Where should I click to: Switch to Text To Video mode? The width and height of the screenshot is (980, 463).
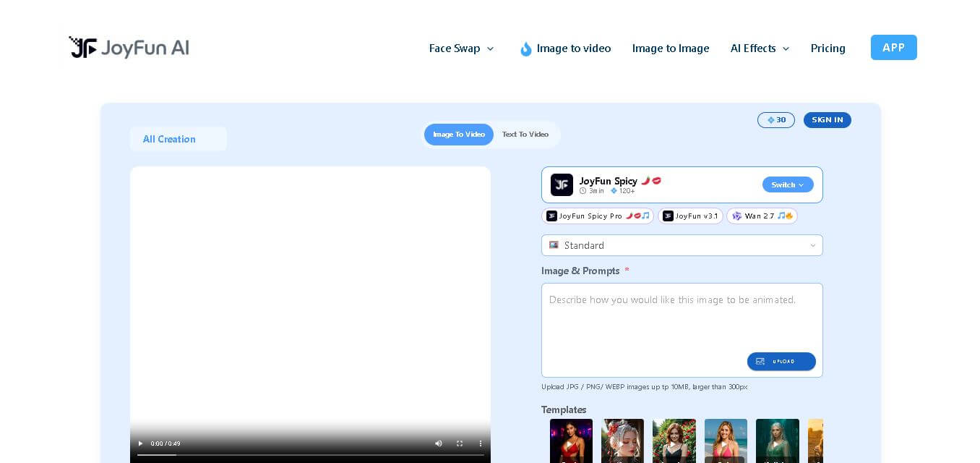[x=525, y=135]
